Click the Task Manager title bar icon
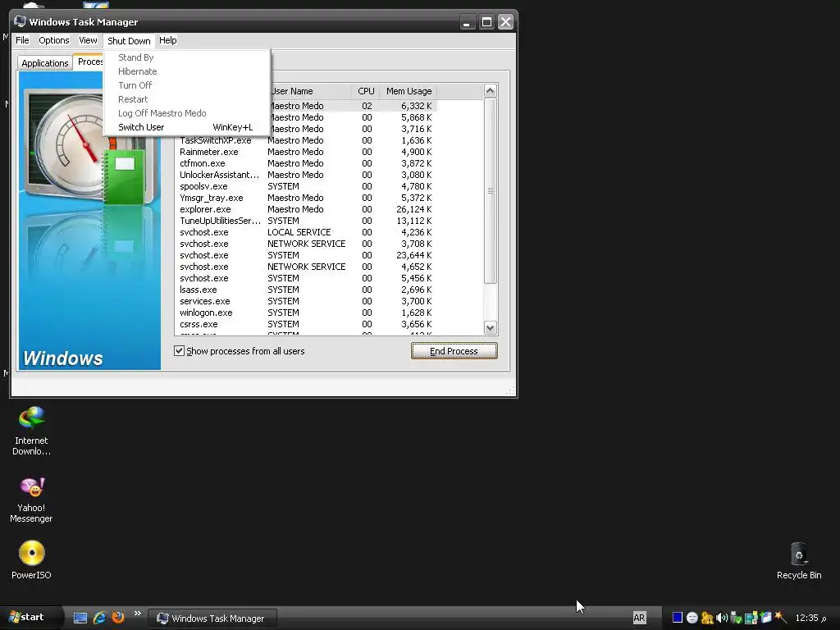840x630 pixels. pyautogui.click(x=20, y=21)
